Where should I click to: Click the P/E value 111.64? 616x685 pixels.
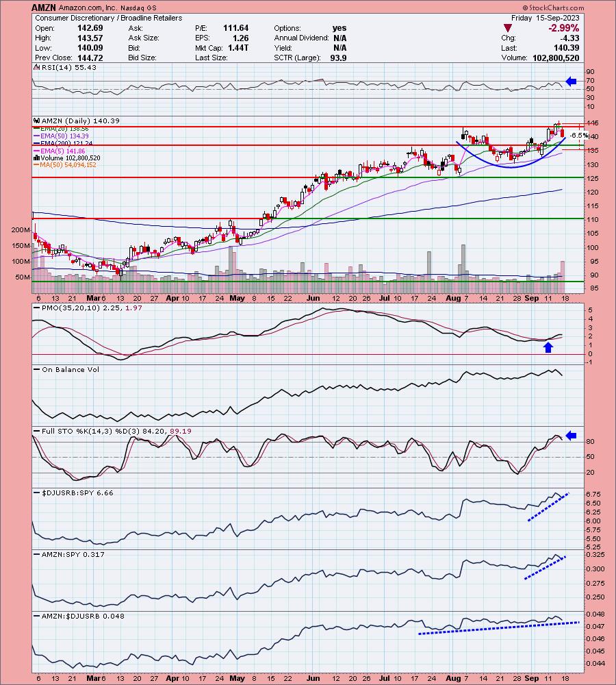click(235, 28)
